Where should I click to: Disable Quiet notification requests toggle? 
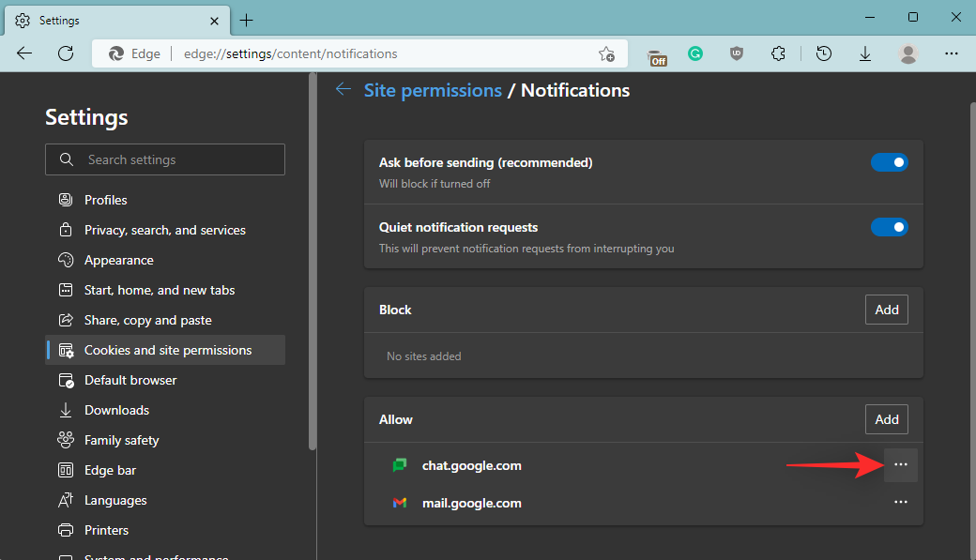[x=889, y=227]
